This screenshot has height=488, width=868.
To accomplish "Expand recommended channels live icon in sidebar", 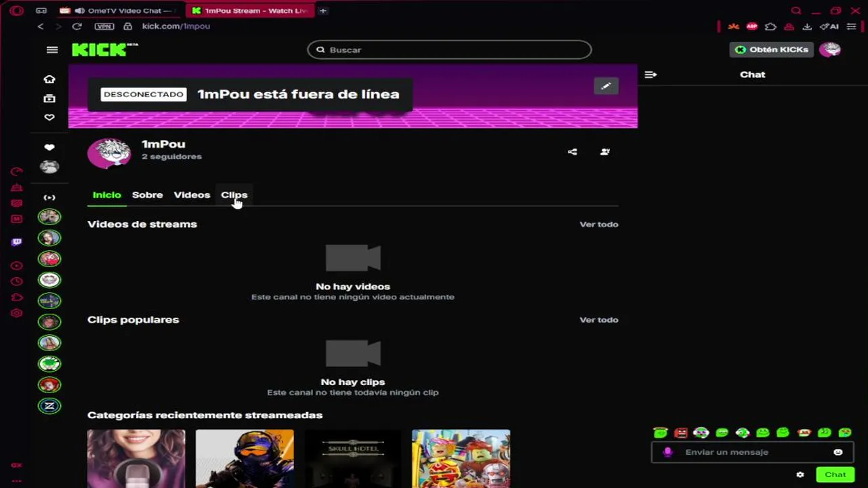I will click(x=49, y=198).
